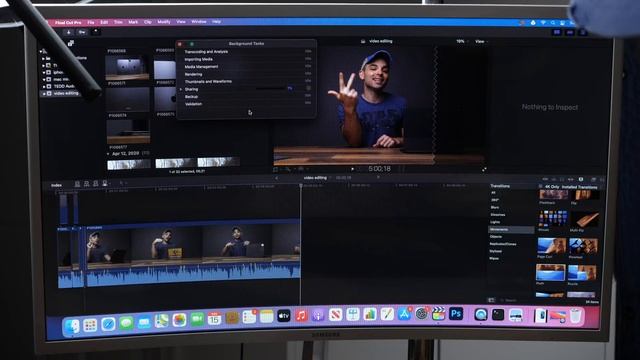This screenshot has height=360, width=640.
Task: Select the 'TEDD Audi' event in sidebar
Action: tap(64, 87)
